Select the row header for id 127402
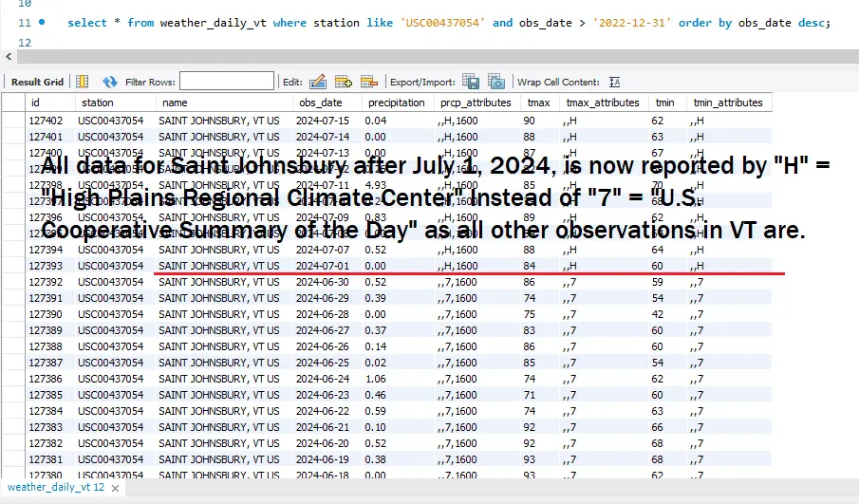This screenshot has width=859, height=504. pyautogui.click(x=13, y=121)
